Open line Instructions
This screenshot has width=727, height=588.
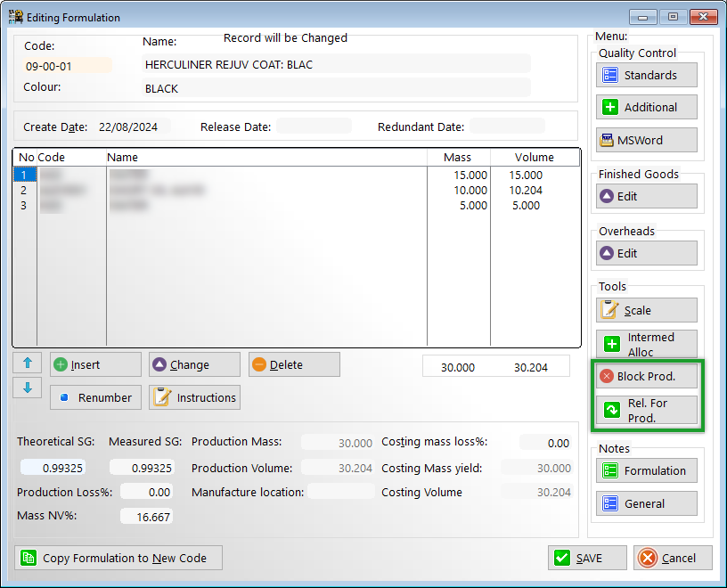[x=194, y=398]
